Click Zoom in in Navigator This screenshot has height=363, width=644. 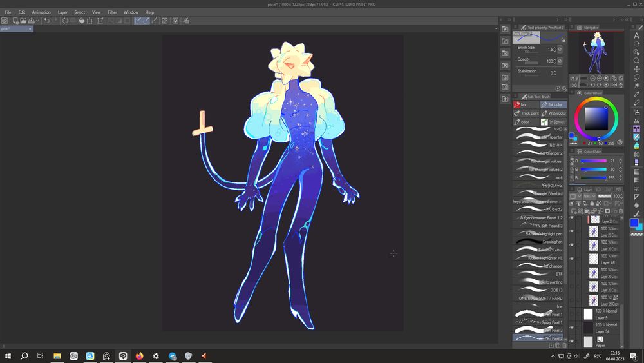coord(600,78)
